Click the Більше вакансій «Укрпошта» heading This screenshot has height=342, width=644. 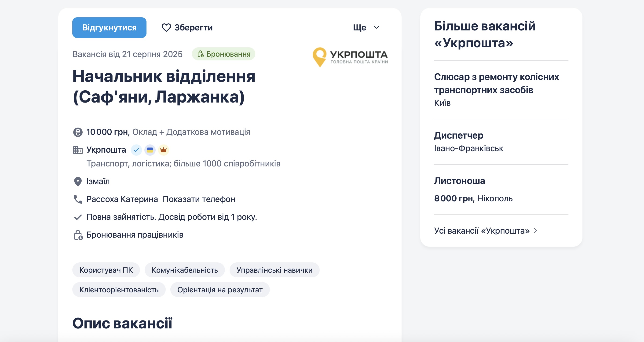point(485,34)
